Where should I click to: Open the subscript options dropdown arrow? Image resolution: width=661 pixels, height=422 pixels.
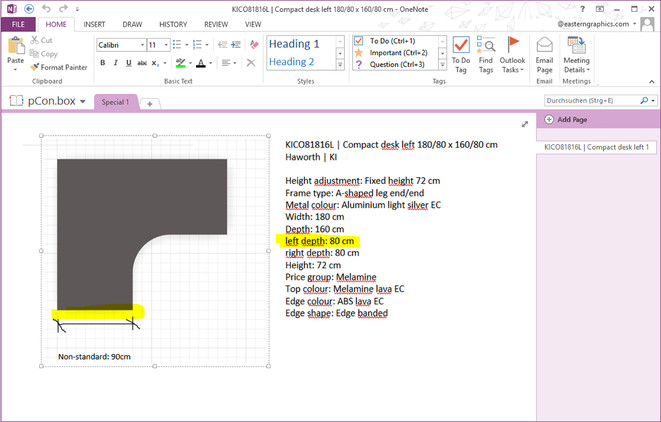(x=165, y=63)
